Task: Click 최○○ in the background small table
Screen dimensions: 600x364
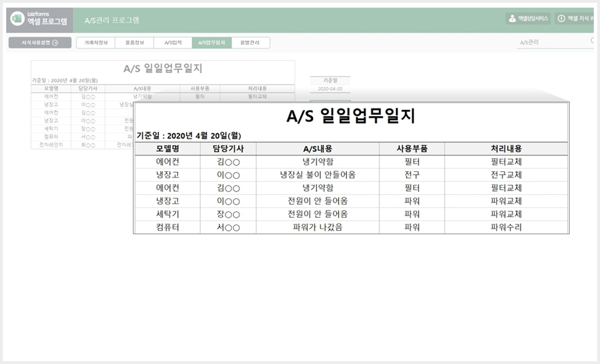Action: pyautogui.click(x=88, y=145)
